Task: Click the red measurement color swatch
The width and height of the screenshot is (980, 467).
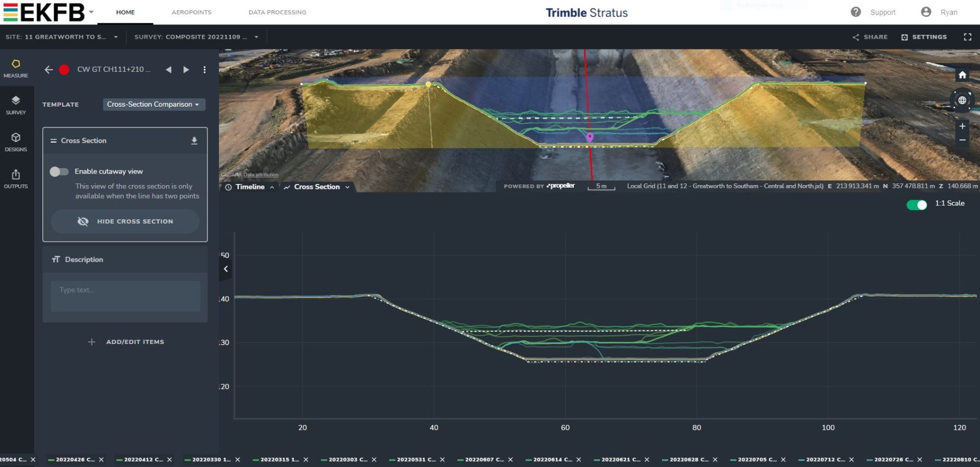Action: (x=64, y=70)
